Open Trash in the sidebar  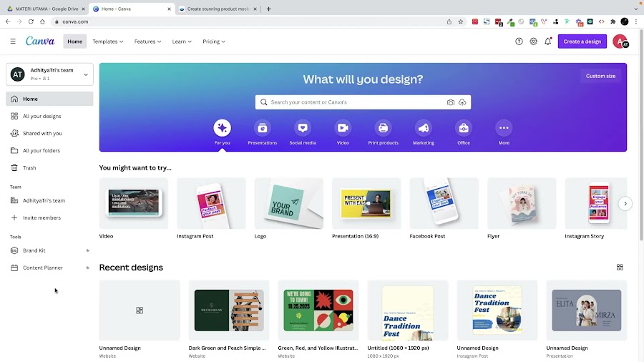pyautogui.click(x=49, y=168)
